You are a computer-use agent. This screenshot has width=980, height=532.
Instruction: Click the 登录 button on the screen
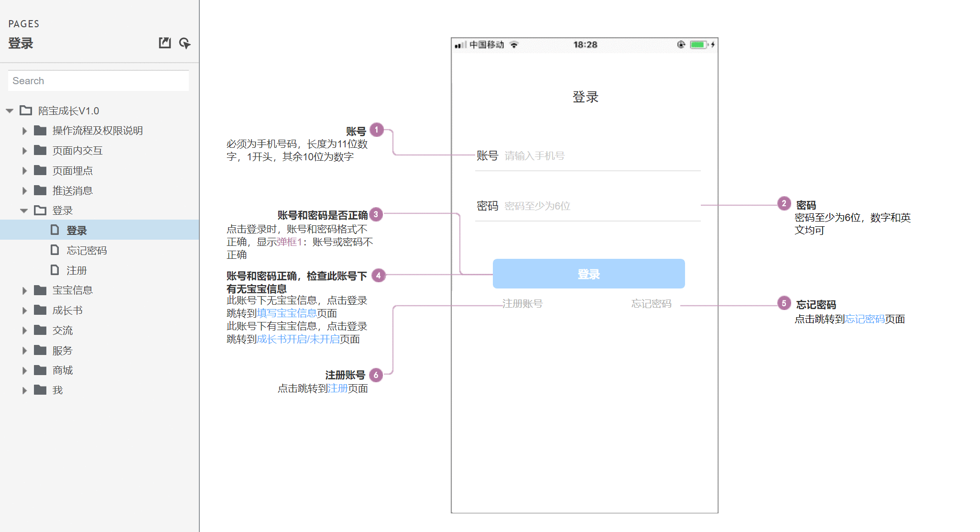point(587,274)
